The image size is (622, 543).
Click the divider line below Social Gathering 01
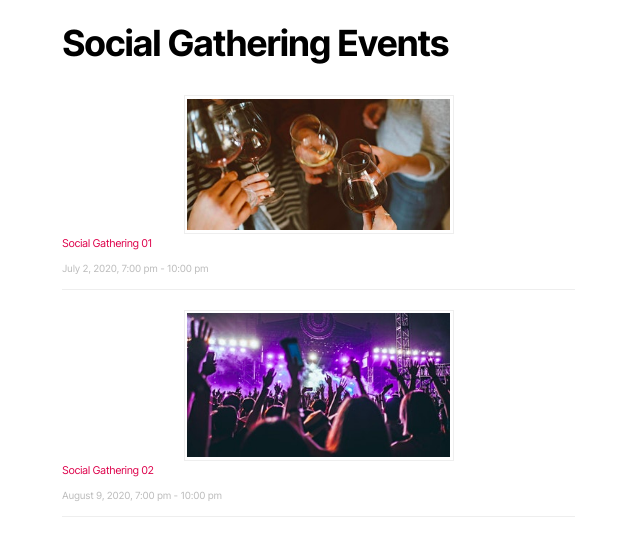tap(318, 290)
